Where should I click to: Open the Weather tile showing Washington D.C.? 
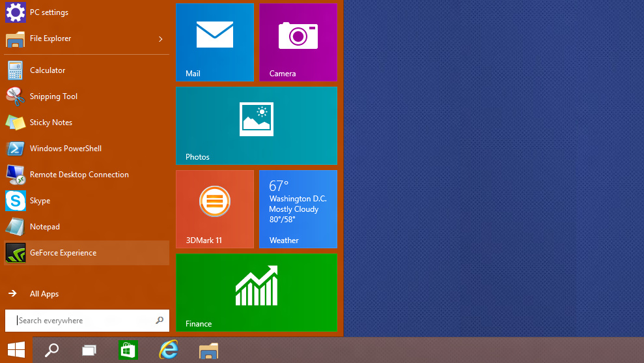pos(298,209)
